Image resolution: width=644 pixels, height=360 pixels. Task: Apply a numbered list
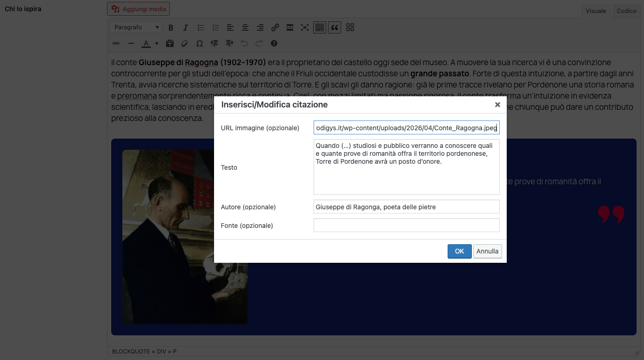click(215, 27)
